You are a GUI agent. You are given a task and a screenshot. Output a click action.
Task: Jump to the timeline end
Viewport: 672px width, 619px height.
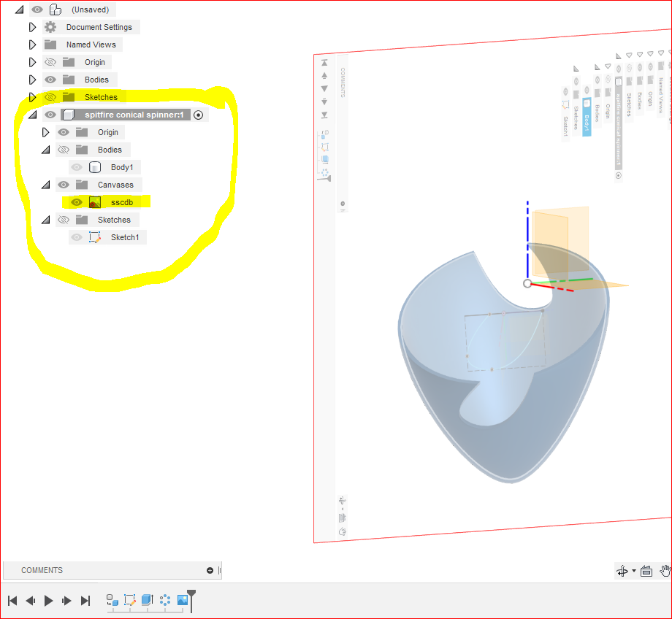coord(85,601)
